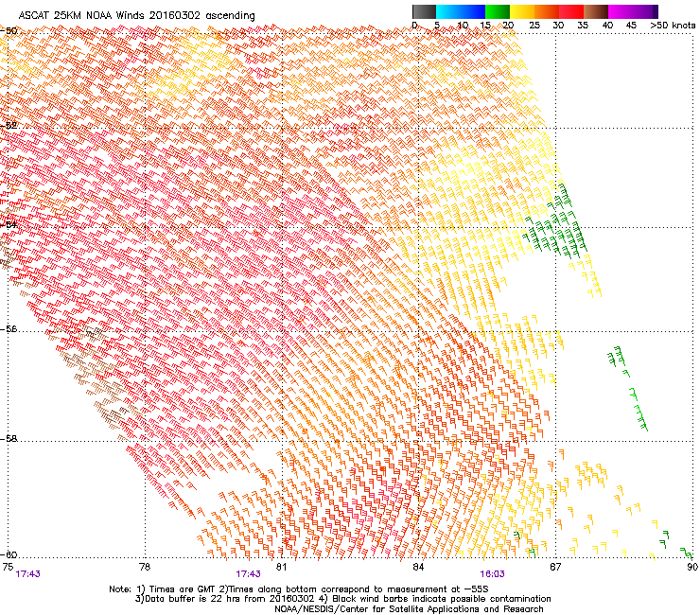Image resolution: width=700 pixels, height=615 pixels.
Task: Click the '-60' latitude axis label
Action: coord(9,555)
